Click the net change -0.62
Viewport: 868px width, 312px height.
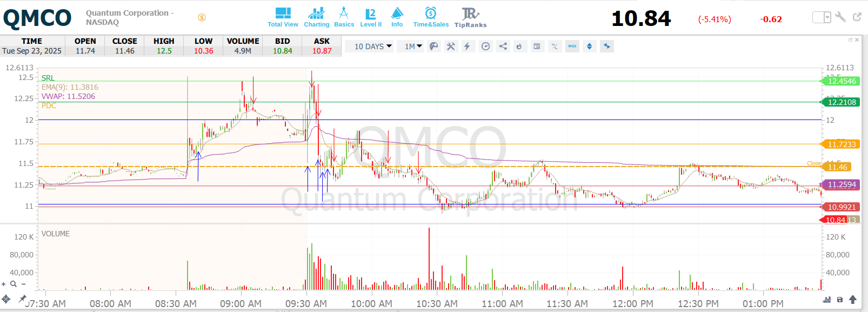coord(771,19)
